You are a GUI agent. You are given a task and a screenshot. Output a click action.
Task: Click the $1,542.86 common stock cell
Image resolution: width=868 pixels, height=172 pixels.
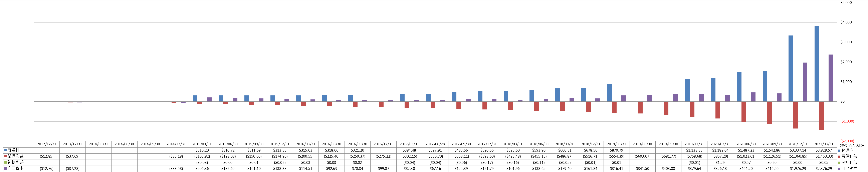pyautogui.click(x=772, y=150)
